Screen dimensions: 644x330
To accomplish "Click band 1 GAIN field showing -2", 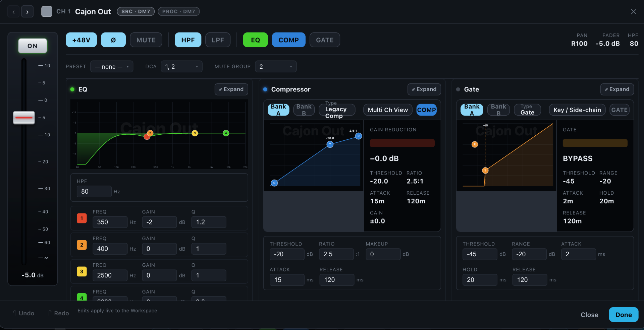I will coord(159,222).
